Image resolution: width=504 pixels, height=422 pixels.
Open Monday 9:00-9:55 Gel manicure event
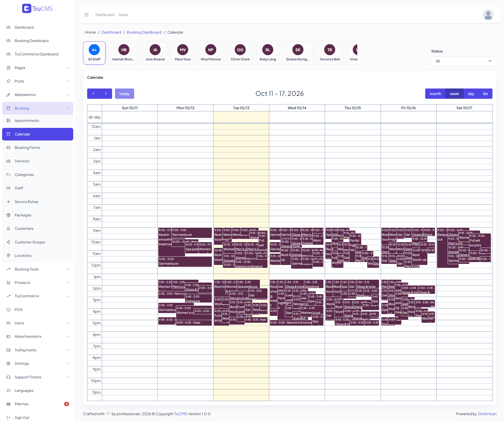click(192, 233)
